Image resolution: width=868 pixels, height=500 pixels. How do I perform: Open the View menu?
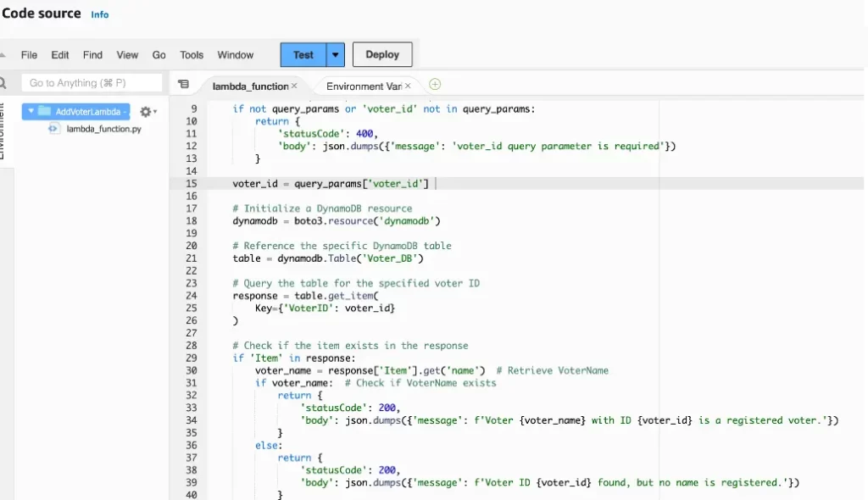tap(127, 55)
